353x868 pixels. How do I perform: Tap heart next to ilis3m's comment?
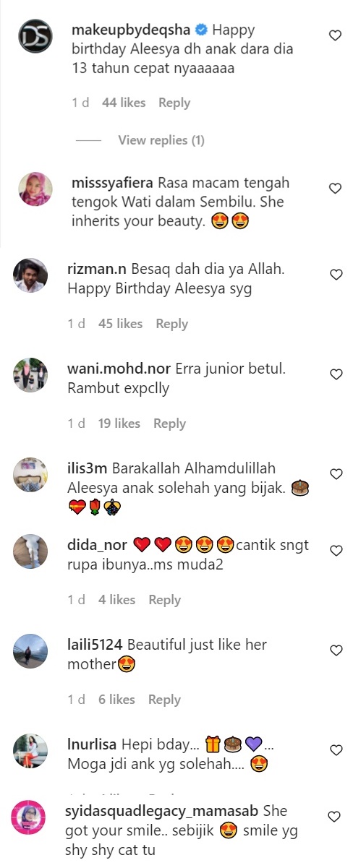tap(335, 474)
